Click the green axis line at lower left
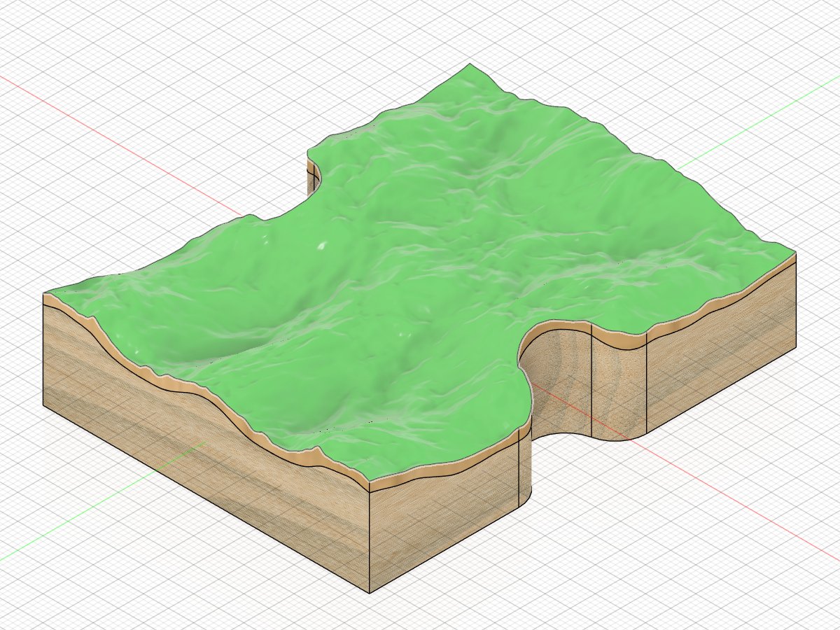This screenshot has height=630, width=840. click(x=105, y=500)
